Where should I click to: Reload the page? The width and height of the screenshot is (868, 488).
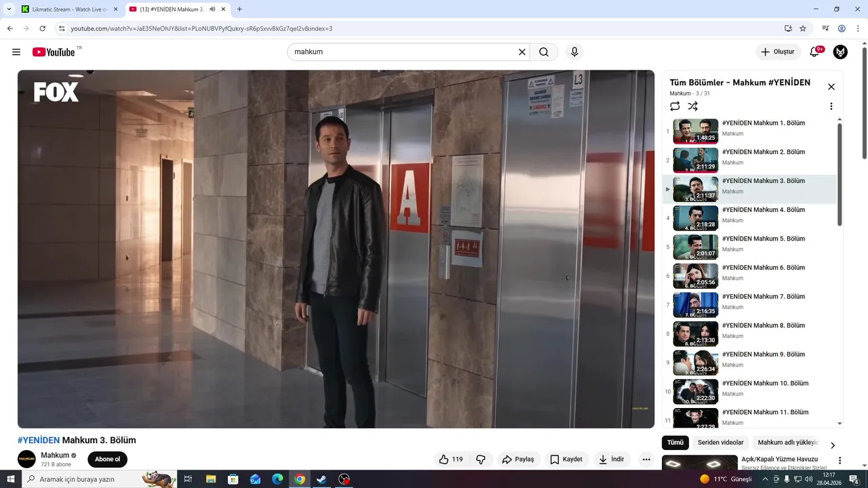[x=42, y=28]
